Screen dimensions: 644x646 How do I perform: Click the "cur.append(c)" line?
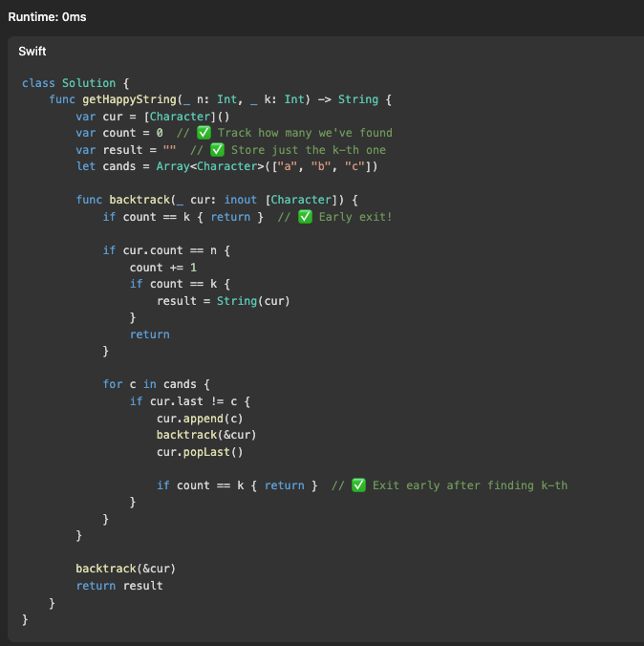coord(200,419)
